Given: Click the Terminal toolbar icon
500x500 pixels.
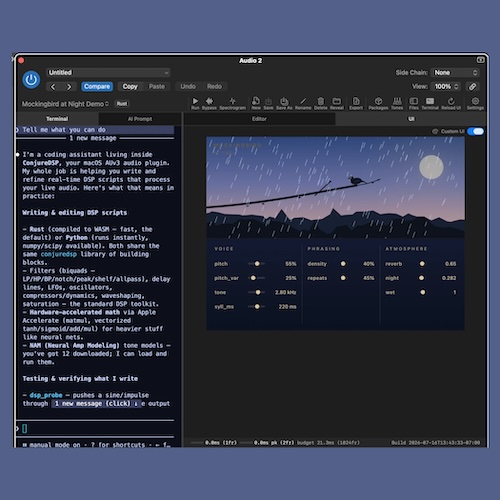Looking at the screenshot, I should [430, 101].
